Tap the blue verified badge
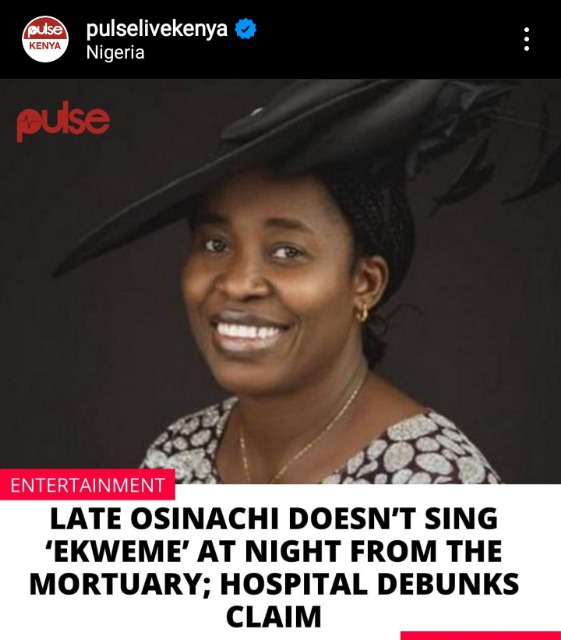561x640 pixels. point(246,29)
